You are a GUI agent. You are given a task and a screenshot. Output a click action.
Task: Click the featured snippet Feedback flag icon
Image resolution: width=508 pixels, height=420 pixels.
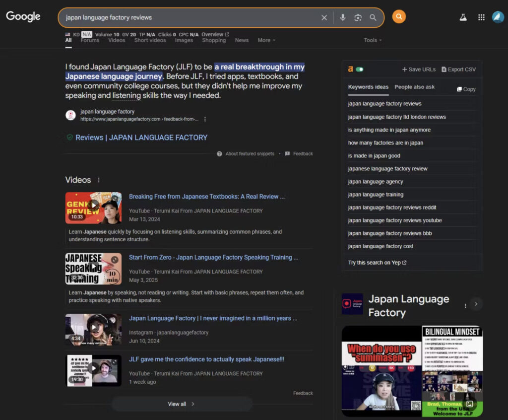pos(287,154)
